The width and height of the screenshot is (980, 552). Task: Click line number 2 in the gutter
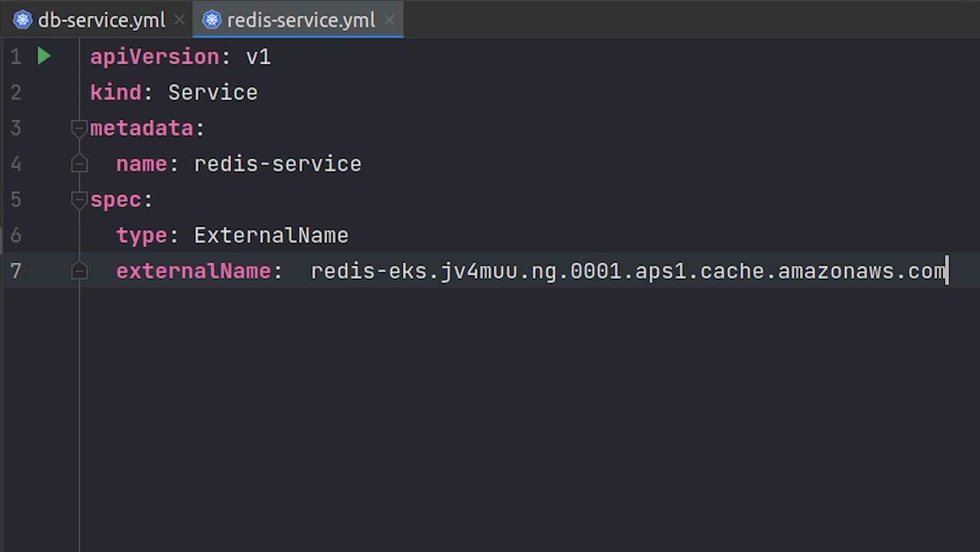(x=16, y=93)
